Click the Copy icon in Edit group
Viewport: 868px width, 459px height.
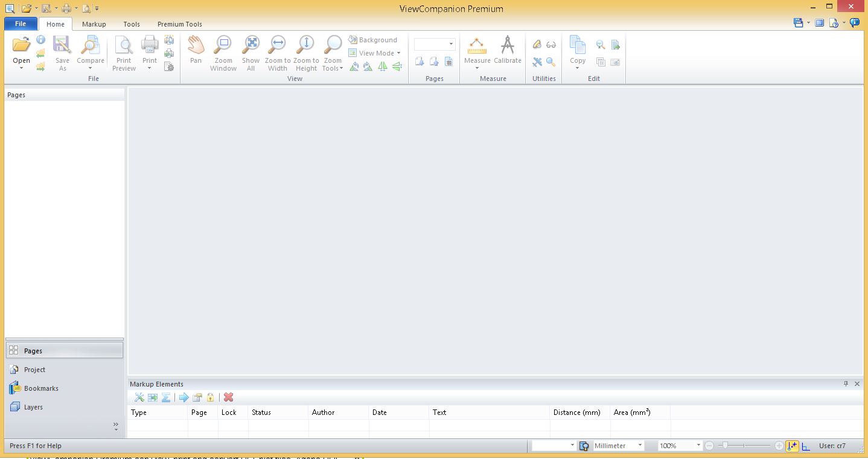578,45
